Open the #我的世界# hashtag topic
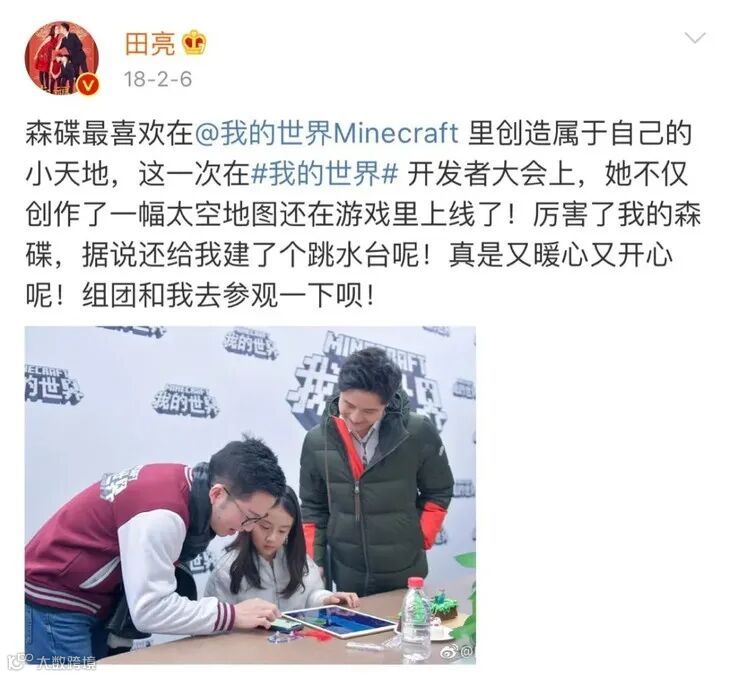730x677 pixels. pos(324,174)
